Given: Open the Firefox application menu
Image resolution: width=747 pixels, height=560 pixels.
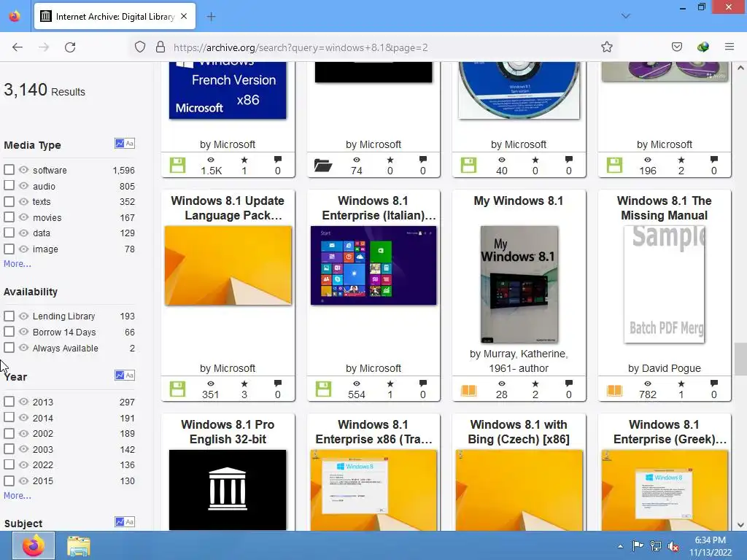Looking at the screenshot, I should 729,47.
